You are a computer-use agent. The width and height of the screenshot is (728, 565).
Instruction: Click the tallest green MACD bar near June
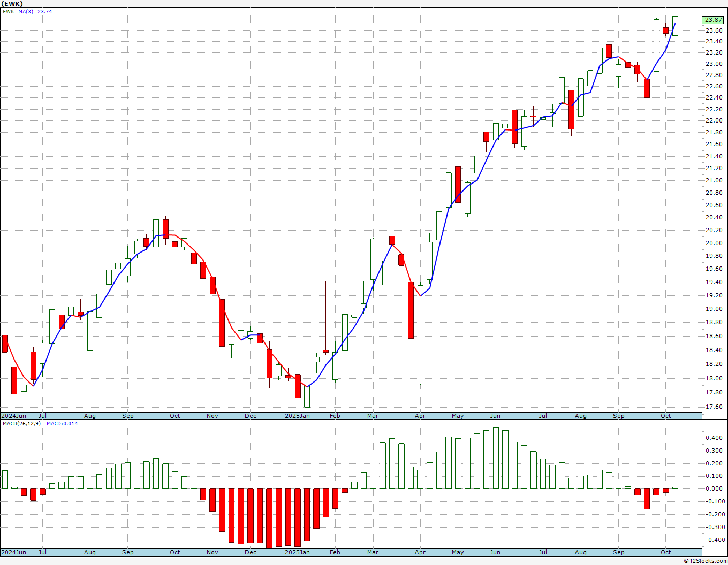point(496,458)
